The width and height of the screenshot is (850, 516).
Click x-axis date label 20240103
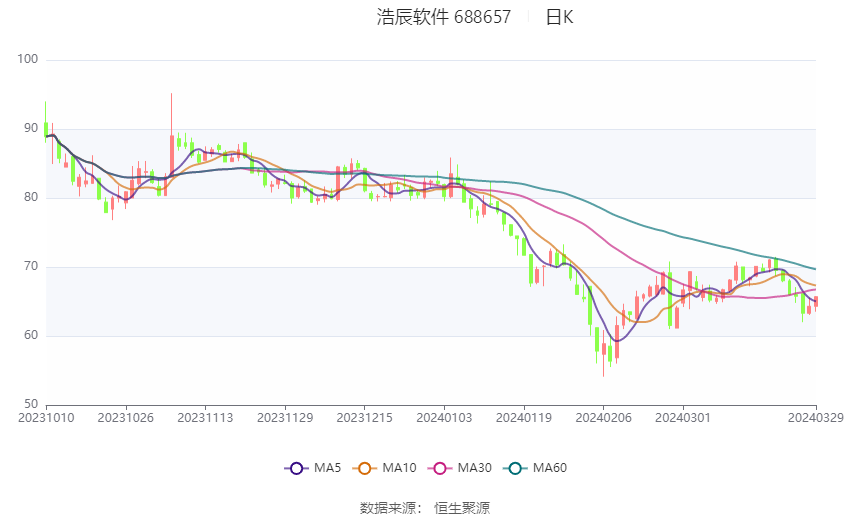(444, 418)
